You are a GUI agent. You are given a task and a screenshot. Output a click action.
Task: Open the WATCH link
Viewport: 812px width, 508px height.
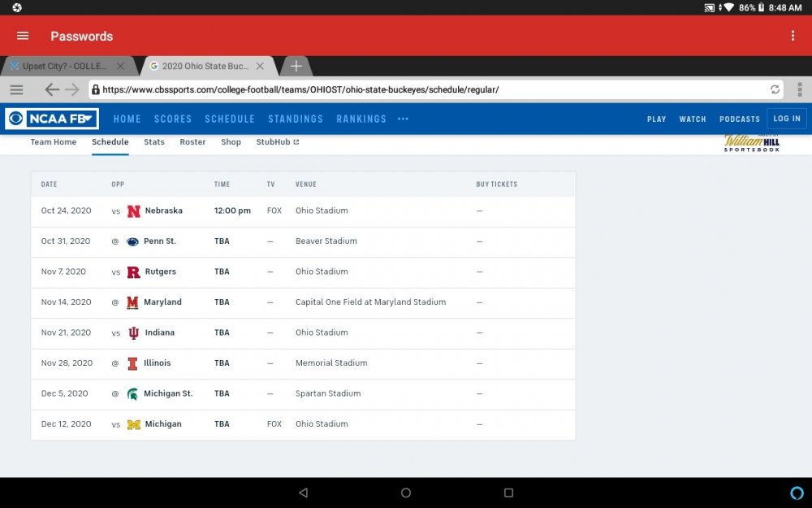pyautogui.click(x=693, y=119)
